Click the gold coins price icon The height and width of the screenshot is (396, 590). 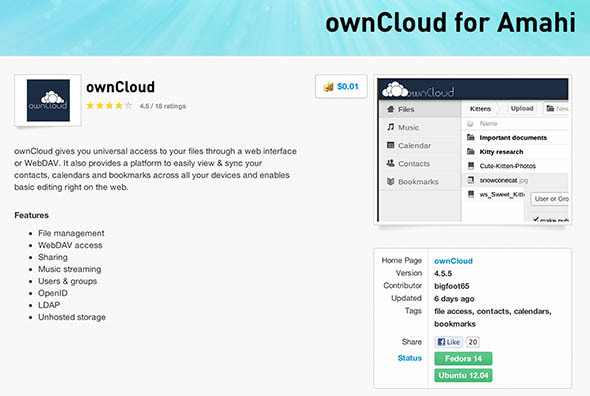click(x=328, y=87)
